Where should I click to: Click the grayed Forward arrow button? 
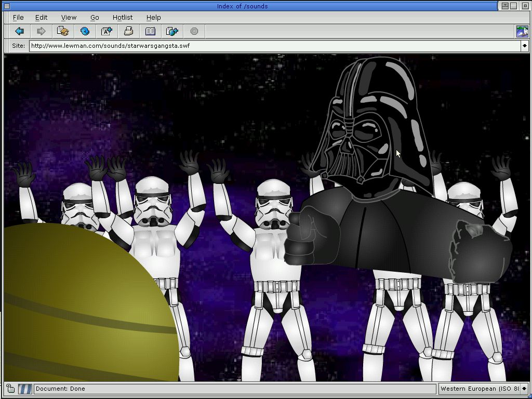click(x=41, y=31)
